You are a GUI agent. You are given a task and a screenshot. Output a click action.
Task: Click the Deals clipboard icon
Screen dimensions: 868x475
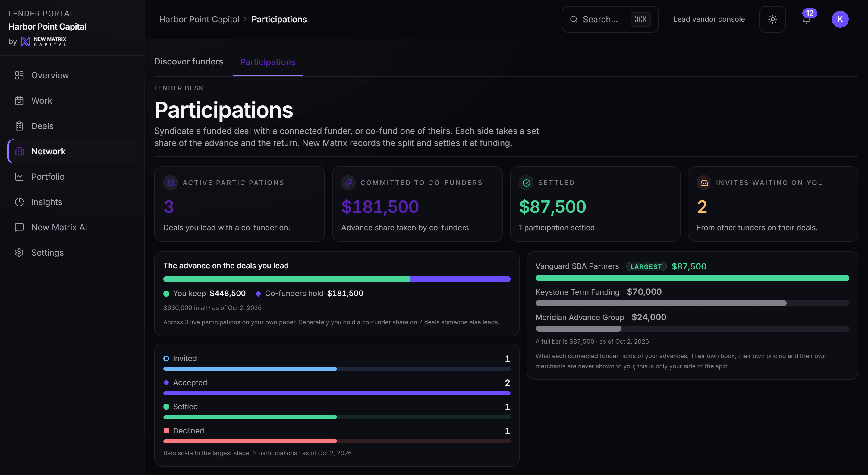pos(19,126)
